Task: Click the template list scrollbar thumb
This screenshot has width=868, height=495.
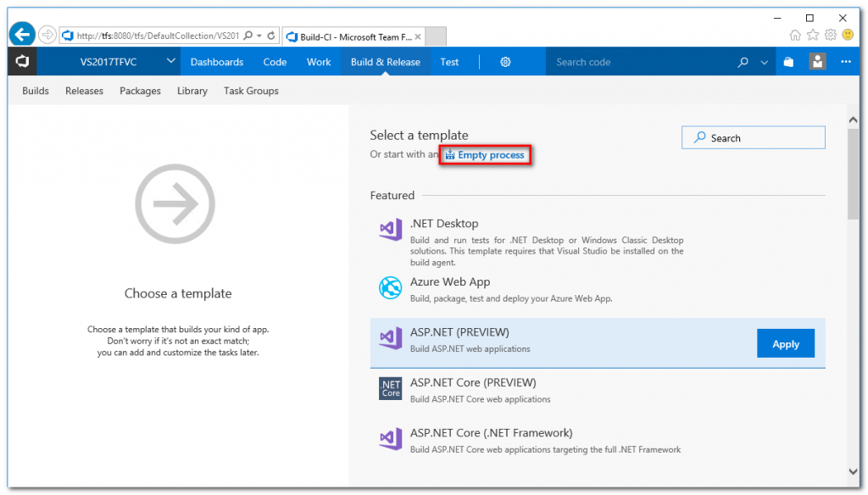Action: pyautogui.click(x=853, y=175)
